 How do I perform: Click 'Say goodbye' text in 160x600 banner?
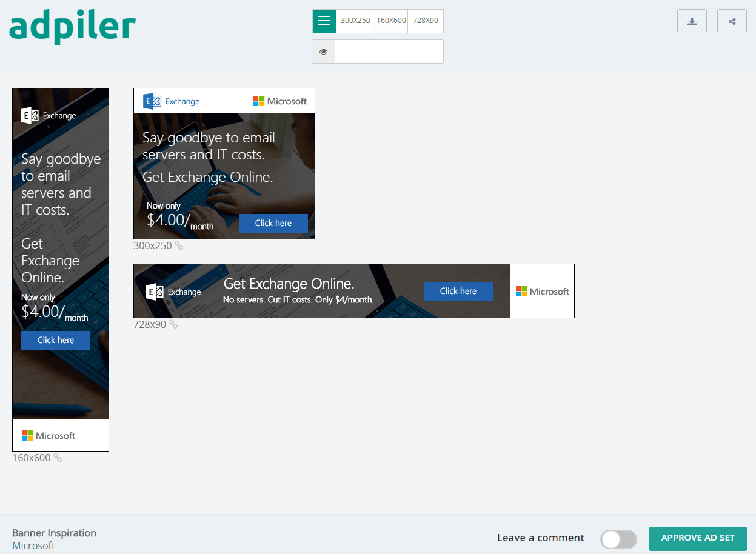pyautogui.click(x=61, y=159)
